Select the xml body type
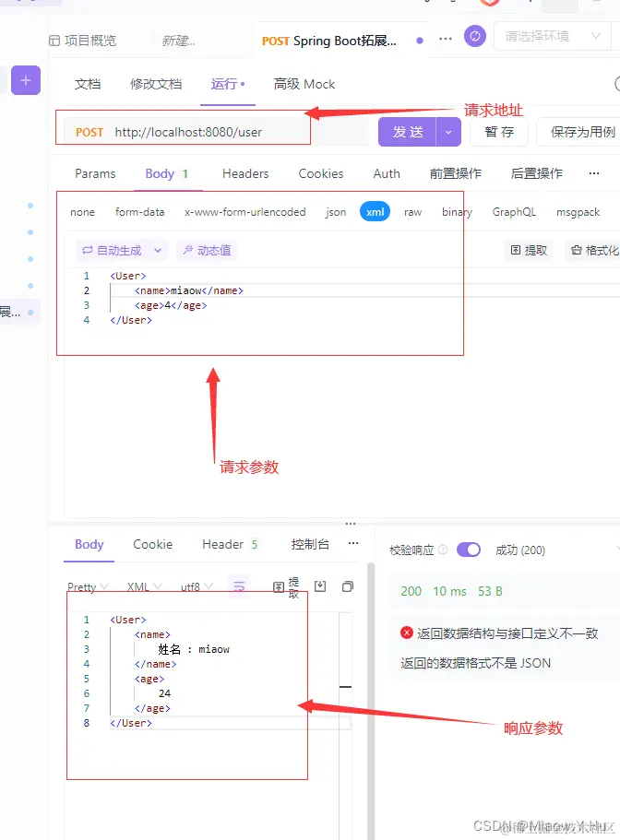The image size is (620, 840). (x=376, y=211)
